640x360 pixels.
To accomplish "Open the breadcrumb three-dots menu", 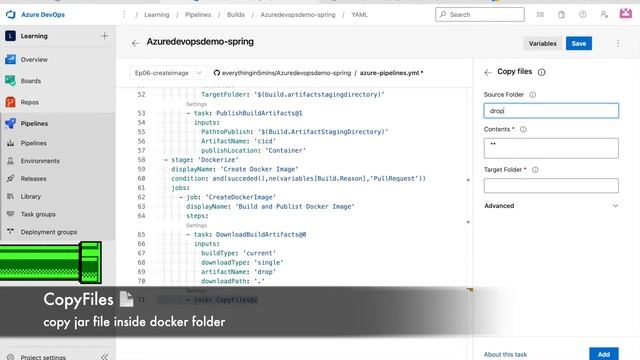I will 124,15.
